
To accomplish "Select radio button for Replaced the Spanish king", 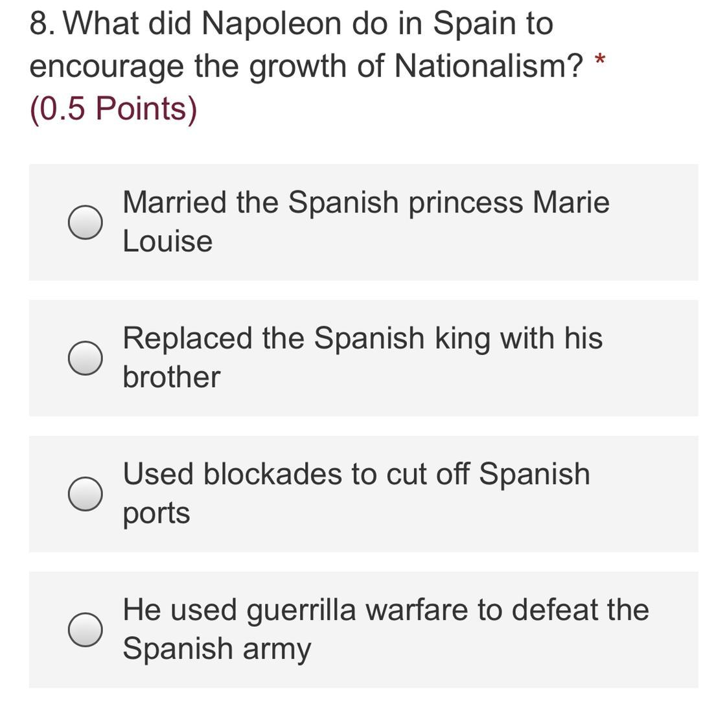I will 86,358.
